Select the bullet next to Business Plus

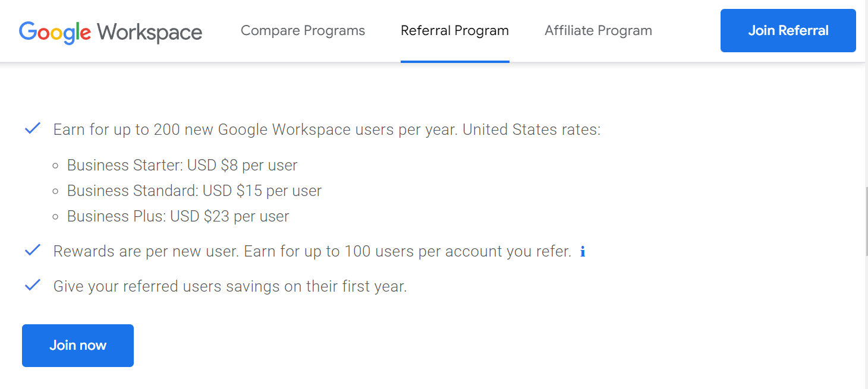[57, 216]
